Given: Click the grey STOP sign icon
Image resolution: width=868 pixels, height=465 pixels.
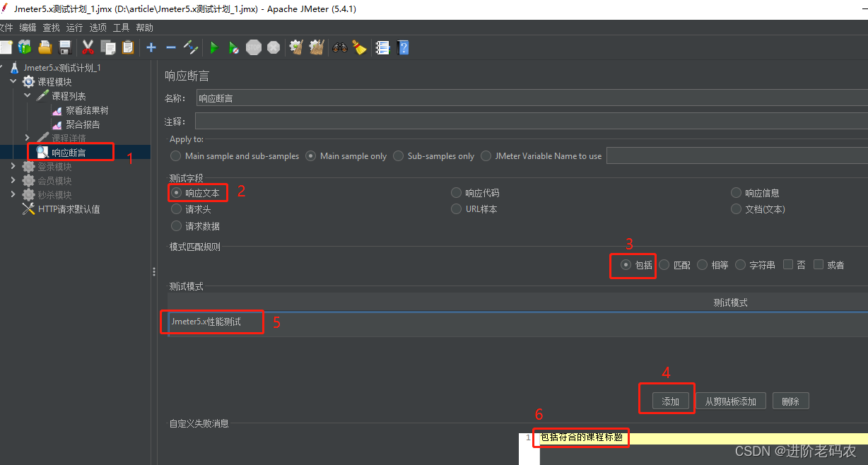Looking at the screenshot, I should pos(254,47).
